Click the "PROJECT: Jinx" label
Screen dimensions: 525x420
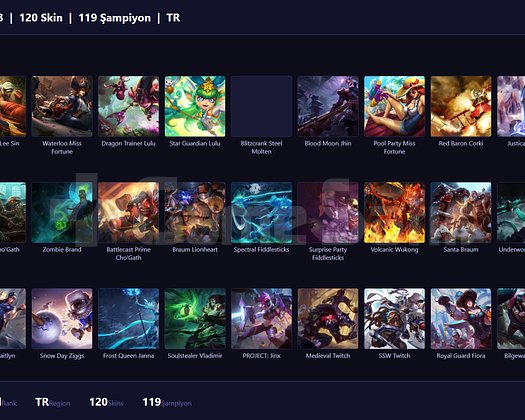click(261, 356)
